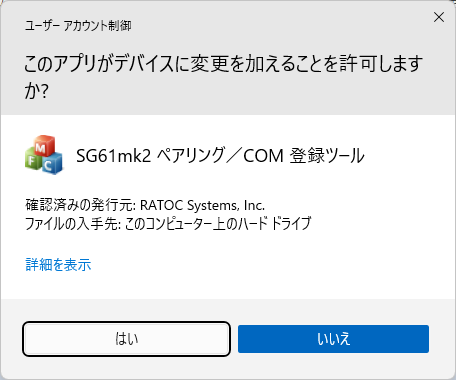Click the RATOC Systems, Inc. publisher text
456x380 pixels.
click(202, 205)
